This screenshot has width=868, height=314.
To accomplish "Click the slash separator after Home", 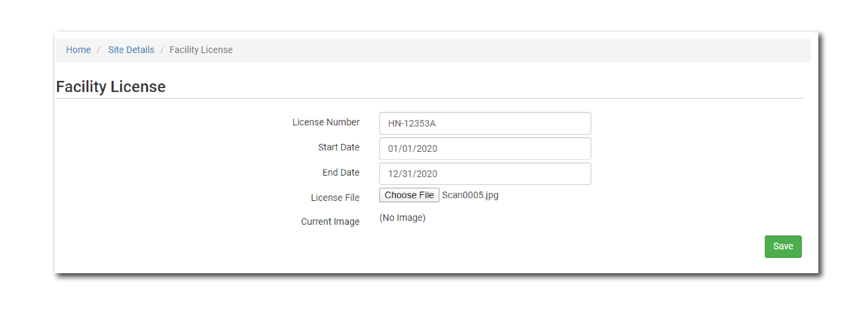I will (x=99, y=50).
